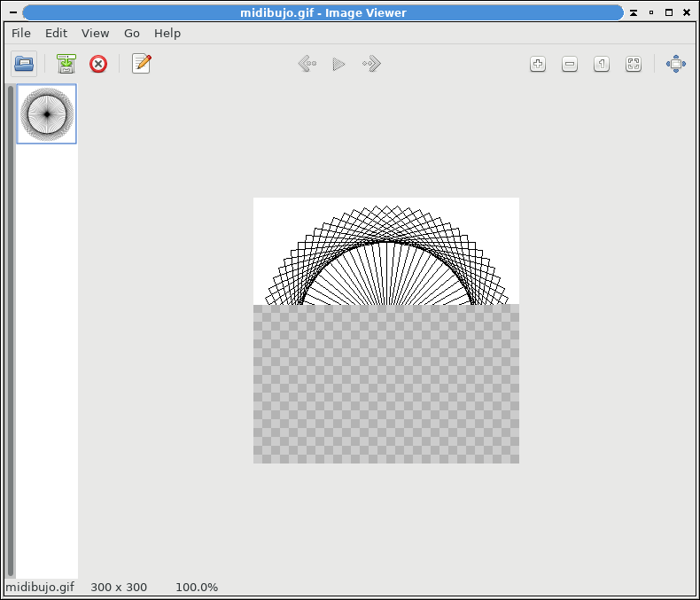Open the Help menu
Viewport: 700px width, 600px height.
[167, 33]
